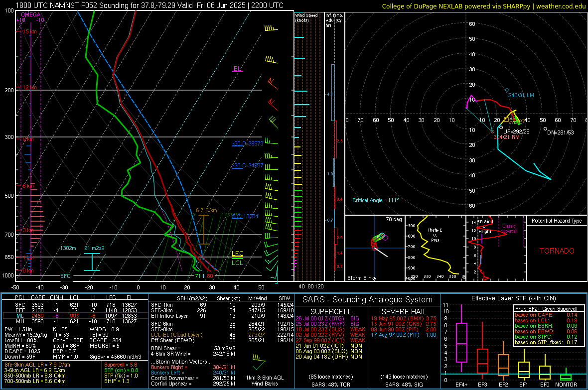Viewport: 588px width, 390px height.
Task: Click the 'SARS: 48% TOR' result
Action: coord(331,385)
